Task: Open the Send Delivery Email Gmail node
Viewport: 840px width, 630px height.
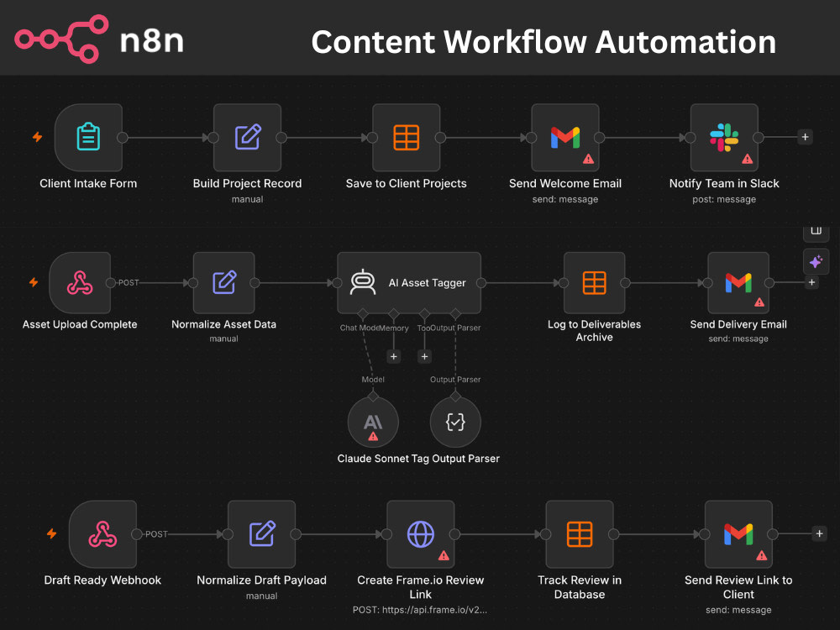Action: pos(738,283)
